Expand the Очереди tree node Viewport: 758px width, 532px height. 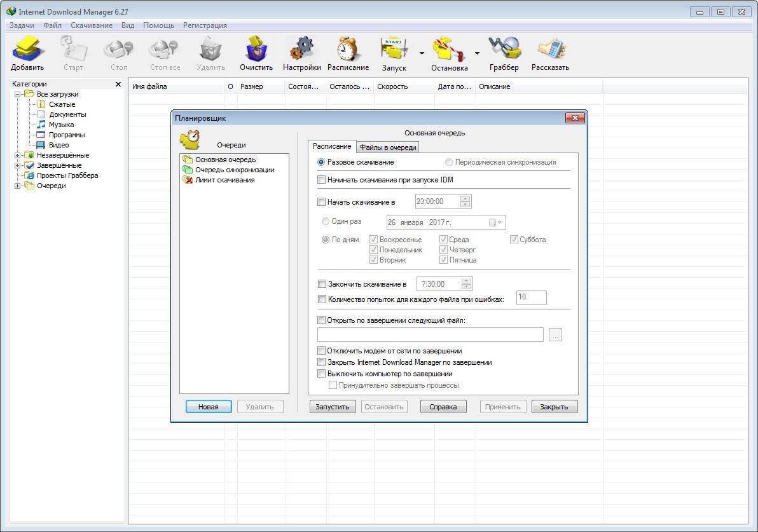pos(17,186)
